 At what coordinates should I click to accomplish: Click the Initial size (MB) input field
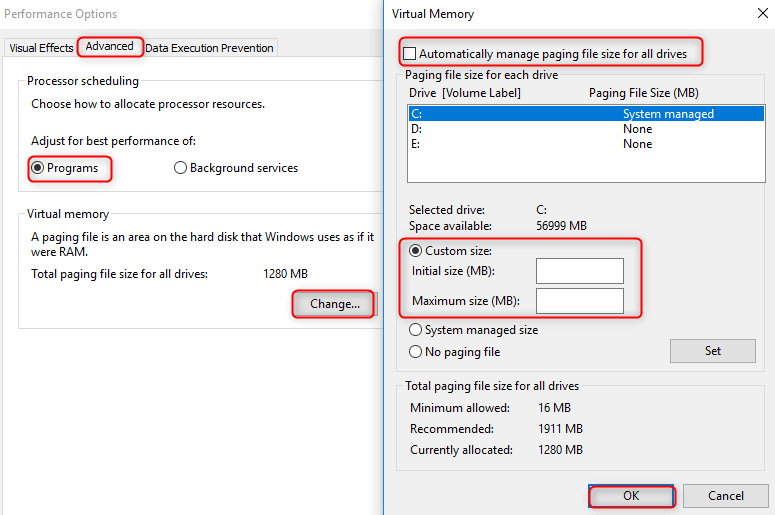tap(579, 271)
